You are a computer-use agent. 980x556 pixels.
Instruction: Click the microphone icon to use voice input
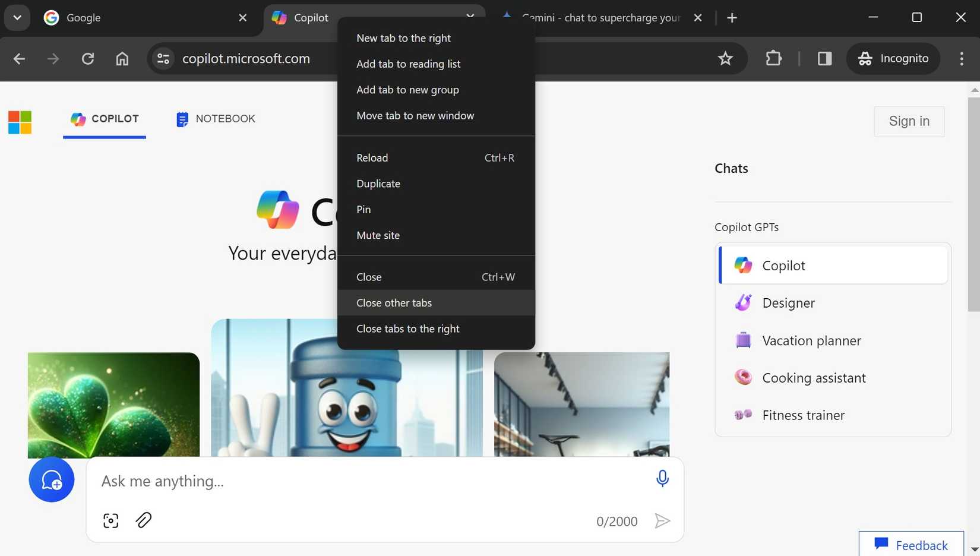click(x=662, y=478)
